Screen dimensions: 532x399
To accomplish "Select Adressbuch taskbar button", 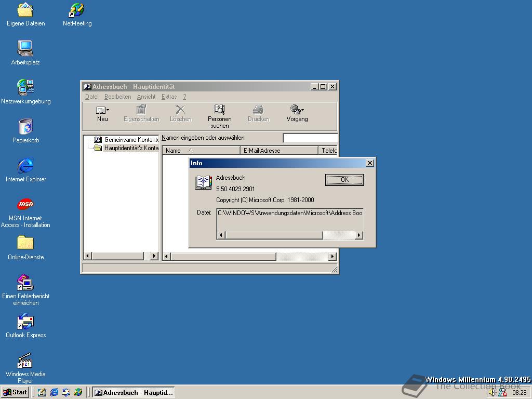I will [134, 393].
